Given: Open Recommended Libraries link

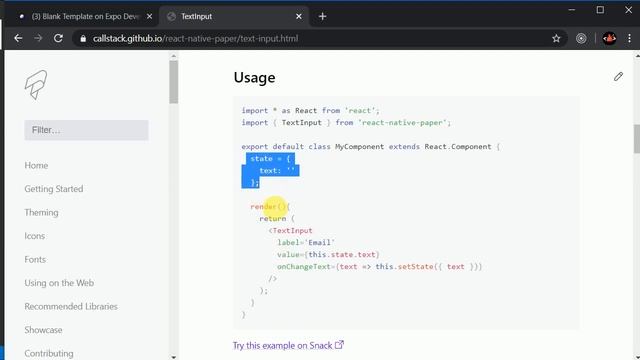Looking at the screenshot, I should (x=71, y=307).
